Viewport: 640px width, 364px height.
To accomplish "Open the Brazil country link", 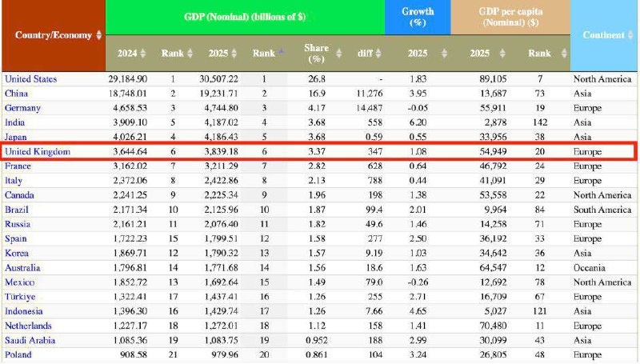I will pyautogui.click(x=17, y=210).
